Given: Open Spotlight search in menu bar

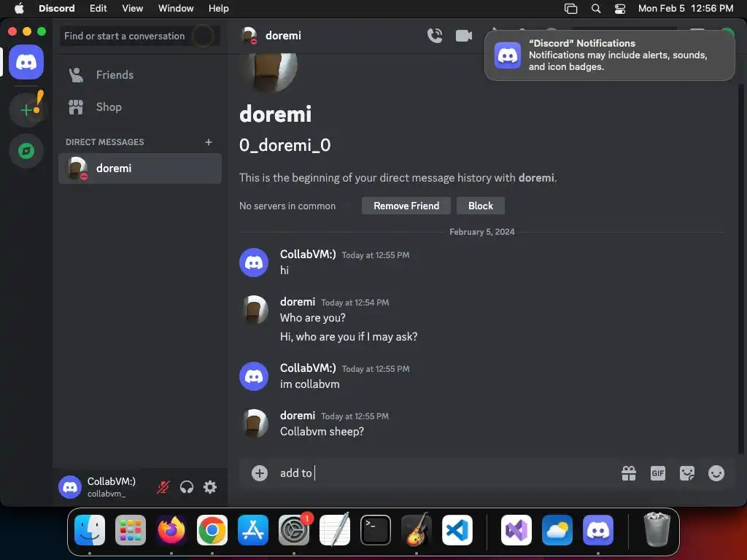Looking at the screenshot, I should 595,9.
